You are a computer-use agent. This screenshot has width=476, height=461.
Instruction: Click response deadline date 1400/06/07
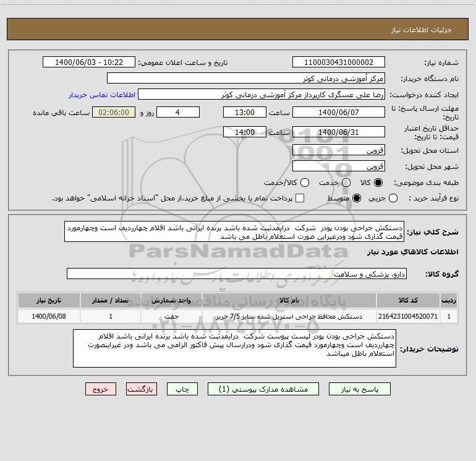click(x=339, y=112)
